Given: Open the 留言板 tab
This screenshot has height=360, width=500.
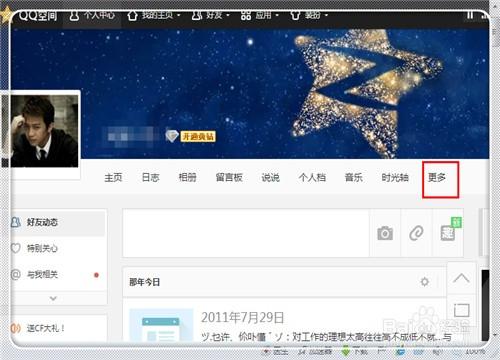Looking at the screenshot, I should (x=229, y=177).
